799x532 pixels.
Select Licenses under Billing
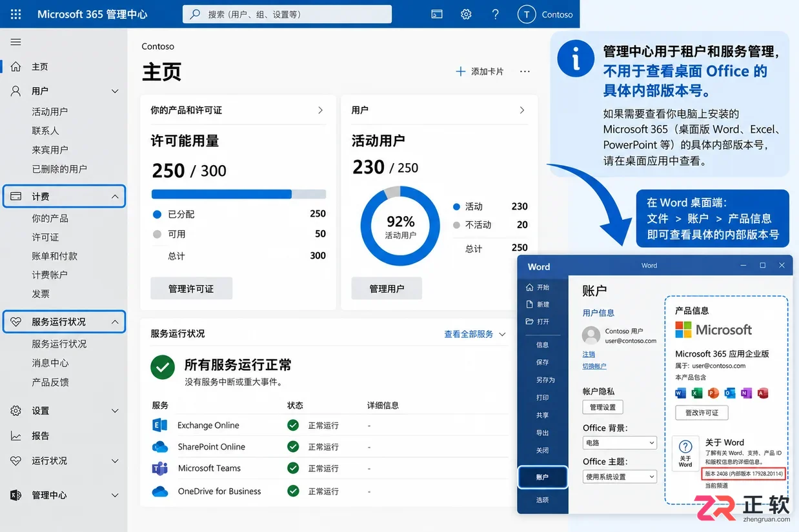point(45,237)
